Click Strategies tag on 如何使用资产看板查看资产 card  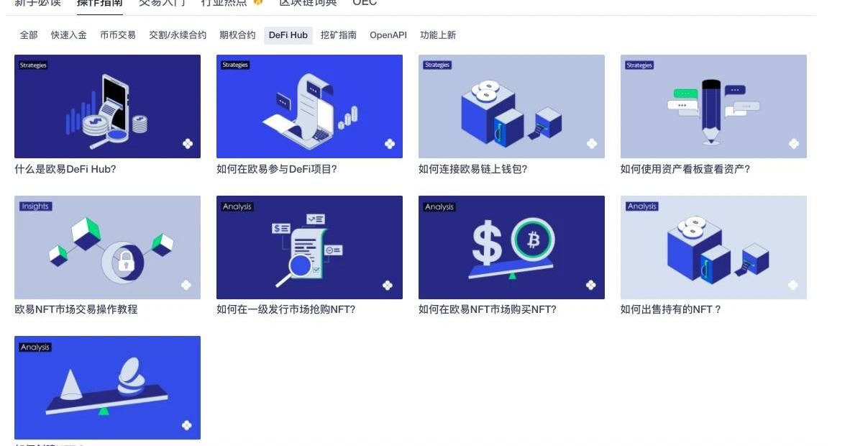point(639,65)
